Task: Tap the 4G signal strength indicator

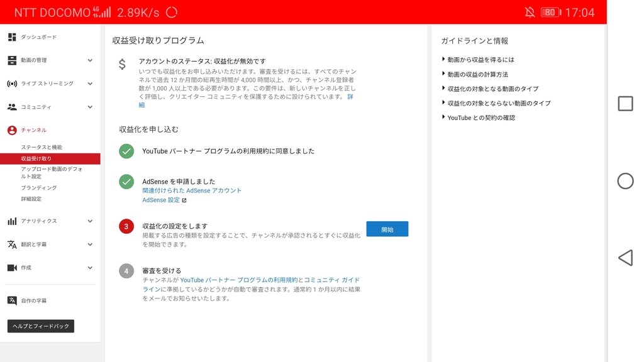Action: [x=102, y=12]
